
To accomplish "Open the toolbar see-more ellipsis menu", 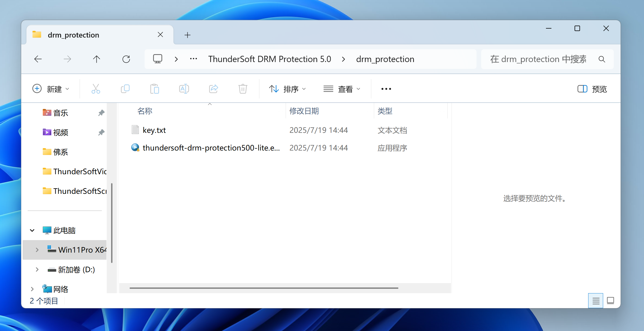I will (386, 89).
